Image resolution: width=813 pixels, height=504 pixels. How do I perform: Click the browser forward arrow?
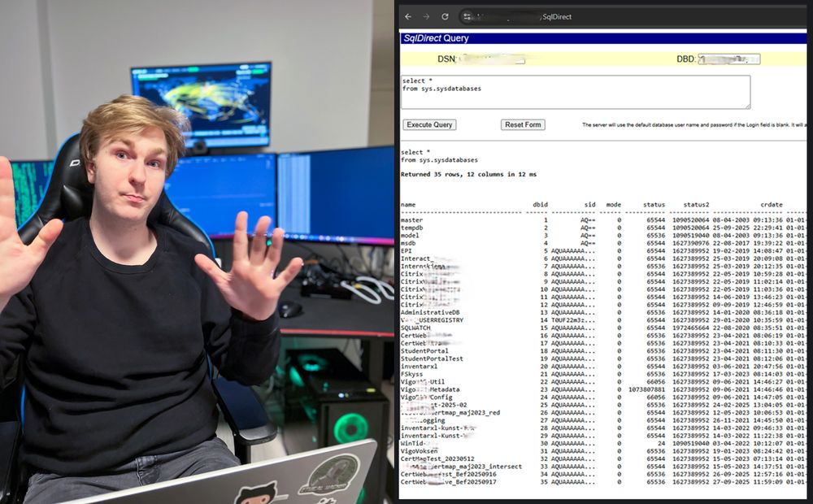[427, 16]
